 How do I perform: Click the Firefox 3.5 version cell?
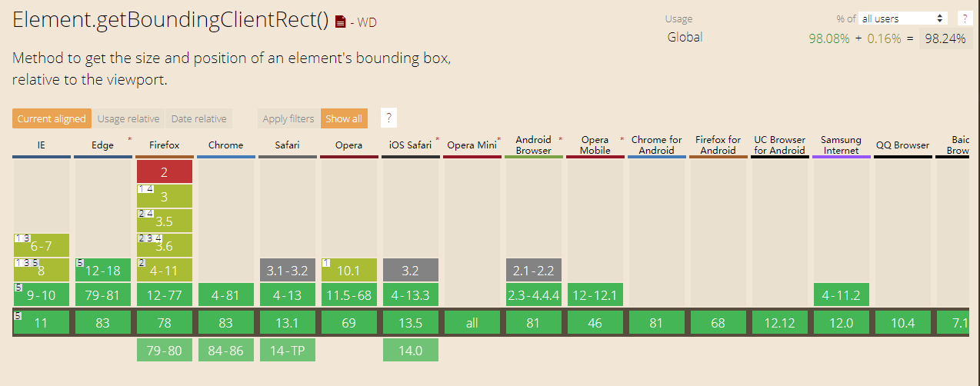click(164, 221)
